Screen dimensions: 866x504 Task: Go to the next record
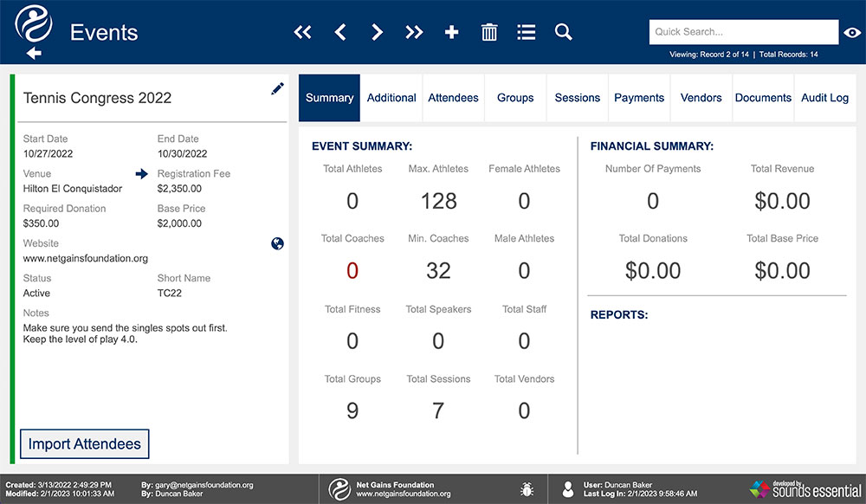(x=378, y=32)
